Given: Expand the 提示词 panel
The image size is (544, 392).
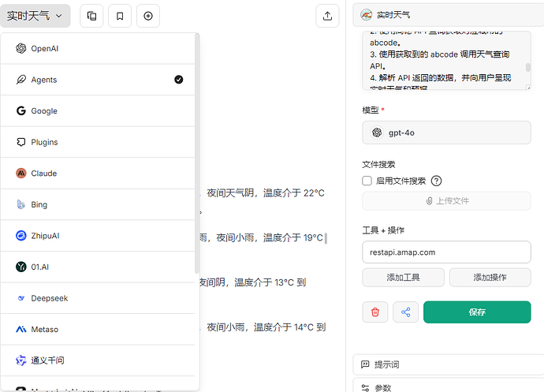Looking at the screenshot, I should (x=449, y=364).
